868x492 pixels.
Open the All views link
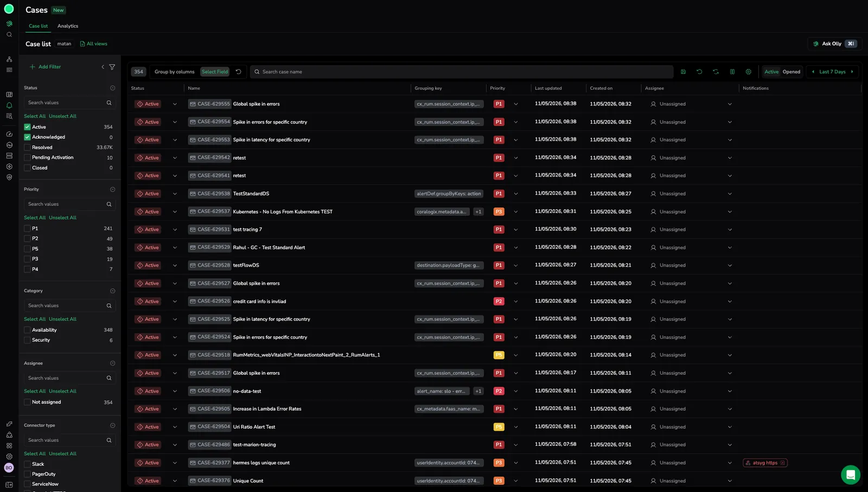[94, 44]
